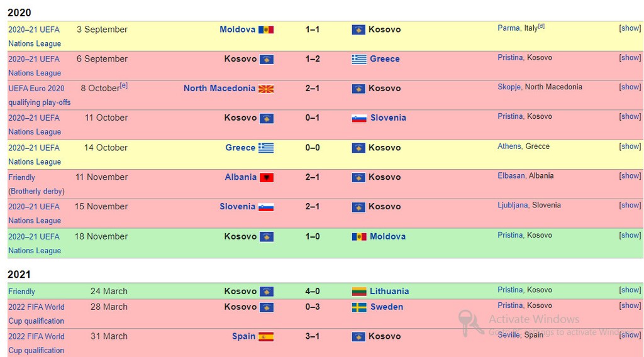Click the Moldova flag icon in 3 September row
644x357 pixels.
click(x=266, y=30)
